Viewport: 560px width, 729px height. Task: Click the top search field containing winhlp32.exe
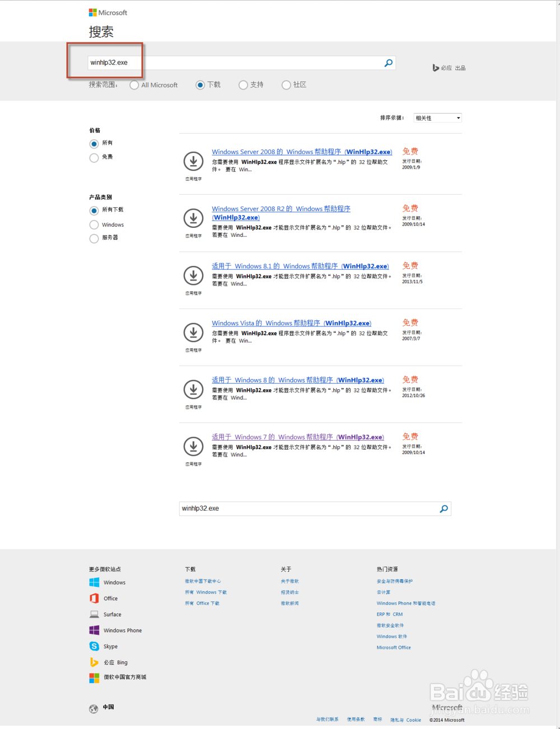click(x=235, y=63)
